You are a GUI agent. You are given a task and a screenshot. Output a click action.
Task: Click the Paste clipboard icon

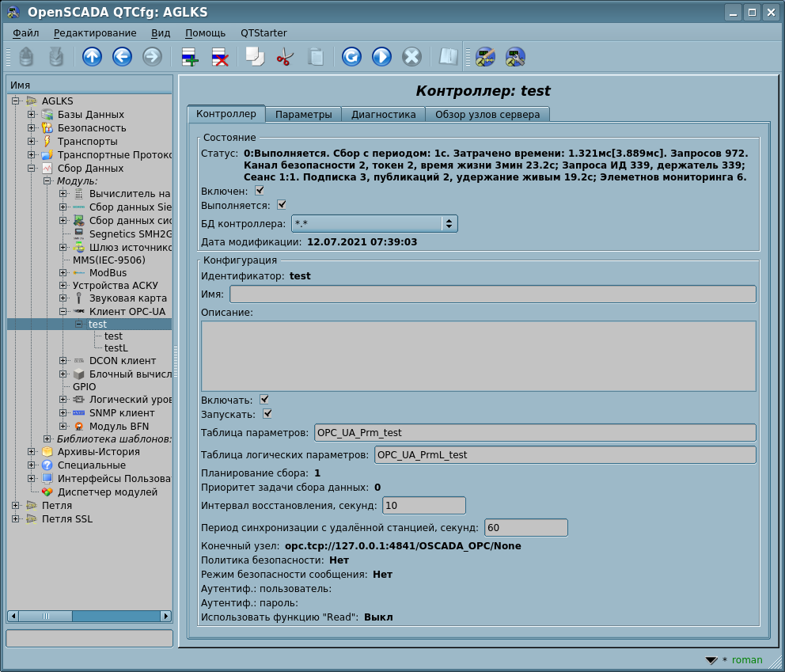316,56
